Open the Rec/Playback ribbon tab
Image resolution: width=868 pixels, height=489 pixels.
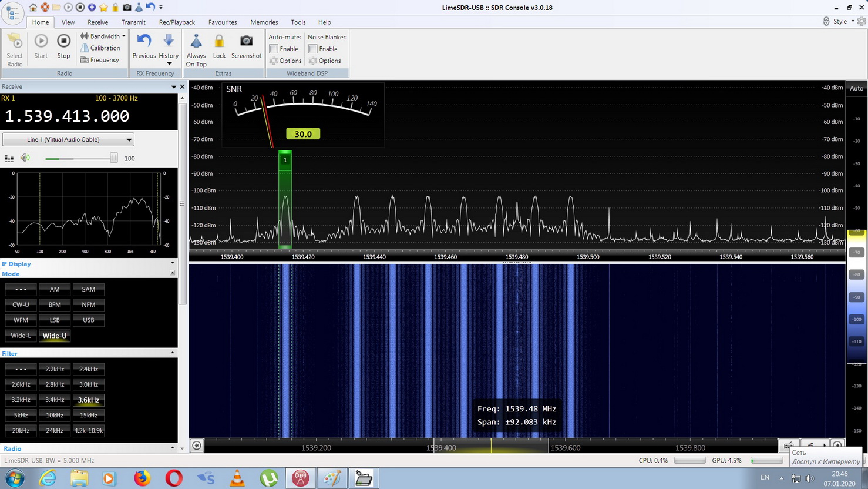coord(177,22)
